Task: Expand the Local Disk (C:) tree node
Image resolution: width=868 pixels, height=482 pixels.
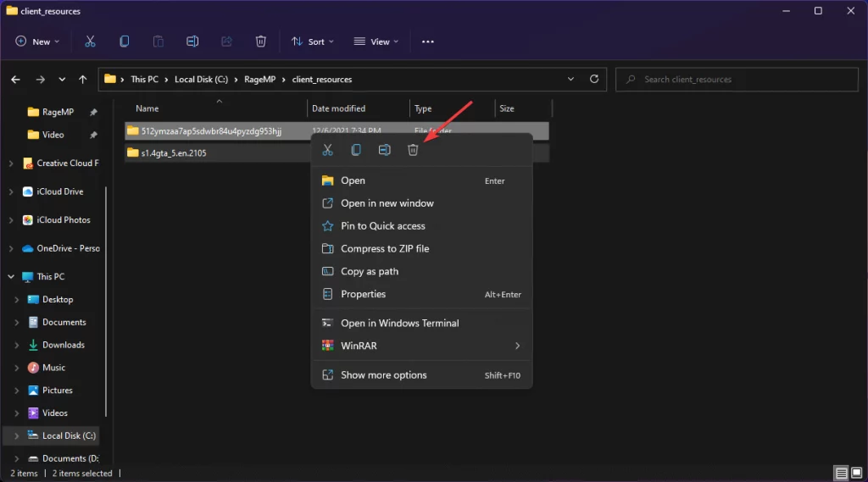Action: [17, 436]
